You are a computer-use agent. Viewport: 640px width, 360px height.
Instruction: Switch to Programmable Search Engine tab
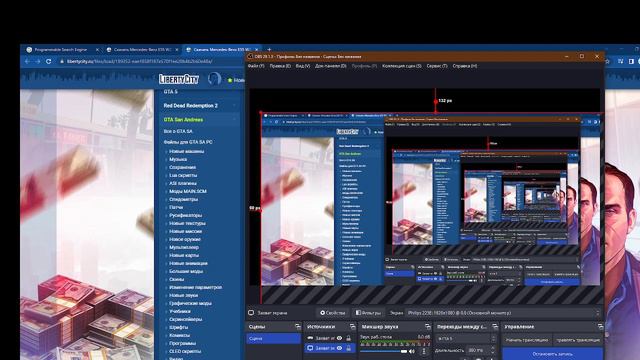tap(62, 49)
